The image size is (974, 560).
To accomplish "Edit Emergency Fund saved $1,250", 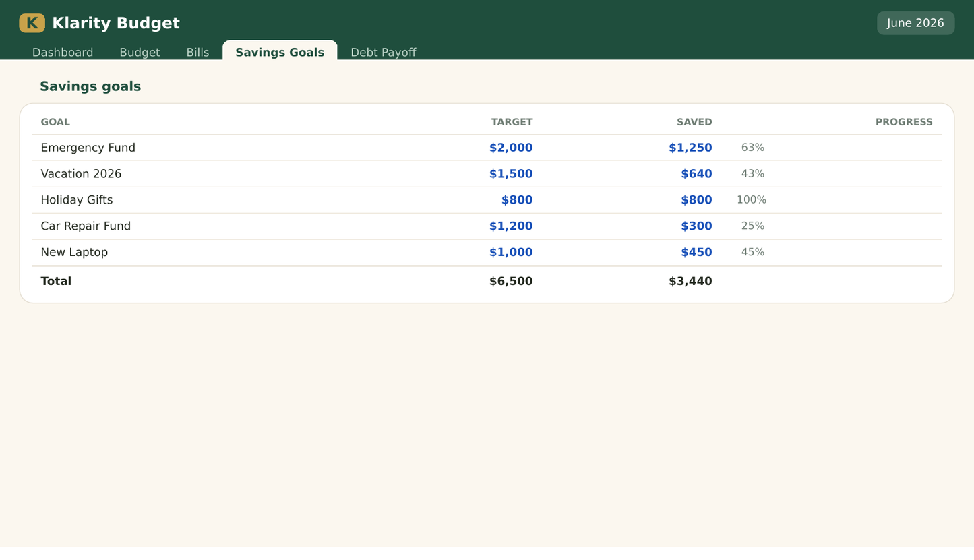I will pyautogui.click(x=690, y=148).
